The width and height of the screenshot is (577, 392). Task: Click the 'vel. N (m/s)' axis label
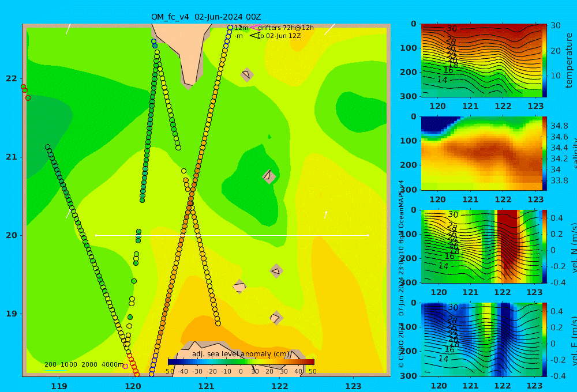tap(574, 247)
